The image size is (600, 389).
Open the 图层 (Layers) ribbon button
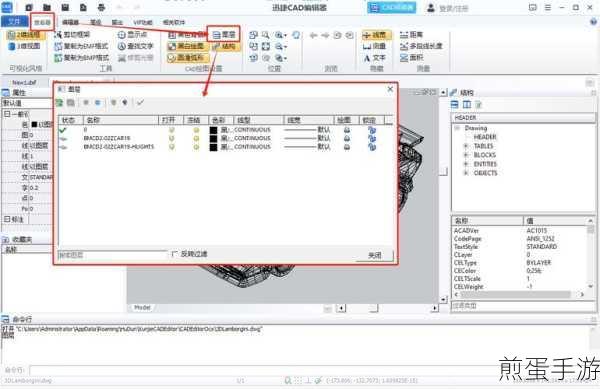click(224, 35)
